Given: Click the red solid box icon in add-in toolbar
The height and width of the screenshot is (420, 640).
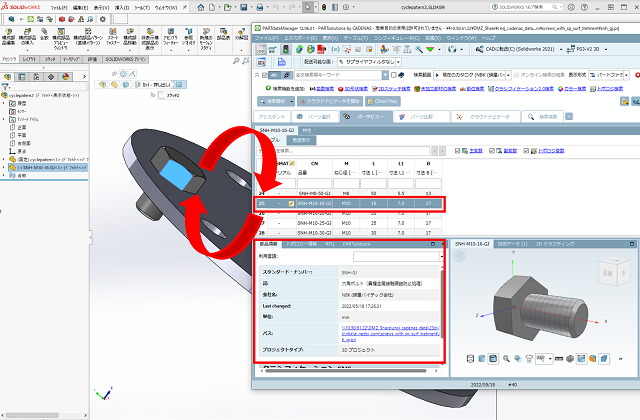Looking at the screenshot, I should click(x=62, y=19).
